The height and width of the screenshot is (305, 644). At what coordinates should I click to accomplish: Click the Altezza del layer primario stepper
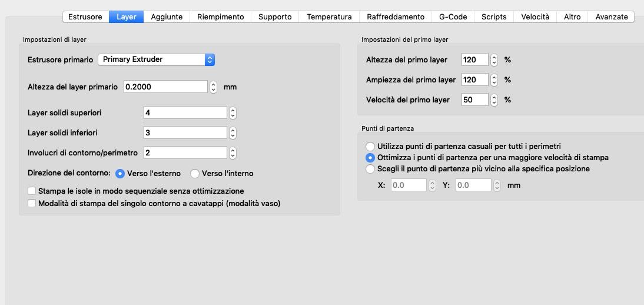click(x=213, y=87)
